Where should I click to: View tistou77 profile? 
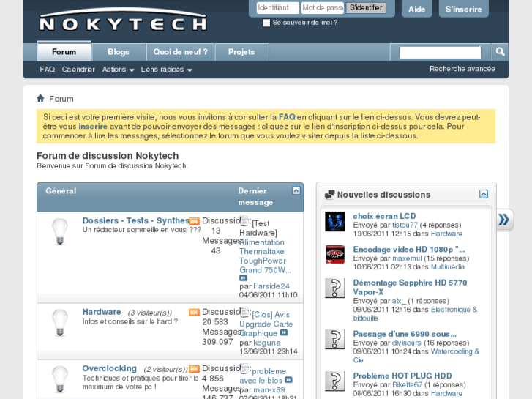pyautogui.click(x=405, y=225)
